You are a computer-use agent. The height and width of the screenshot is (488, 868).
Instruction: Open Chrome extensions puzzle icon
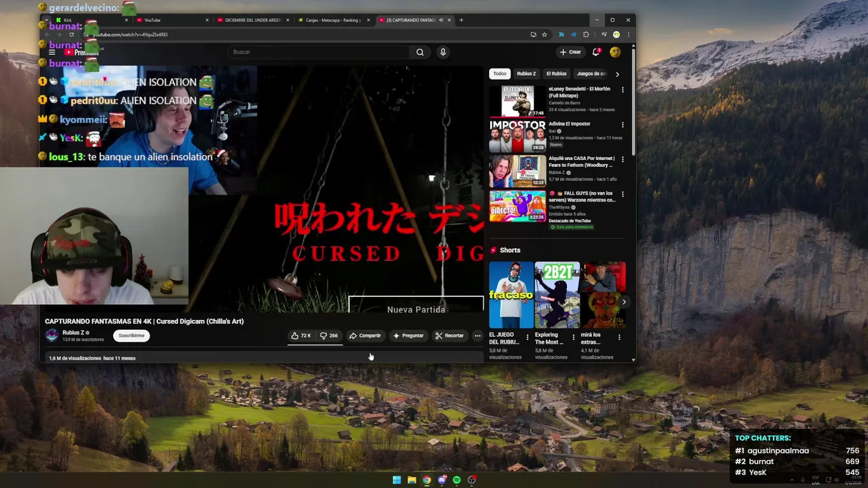(586, 35)
